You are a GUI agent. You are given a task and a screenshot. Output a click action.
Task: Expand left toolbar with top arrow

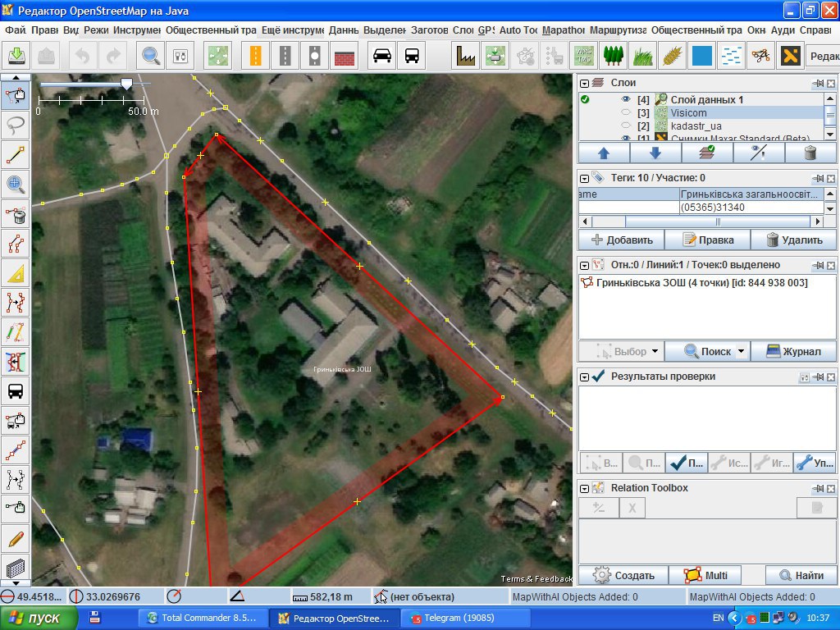[16, 77]
